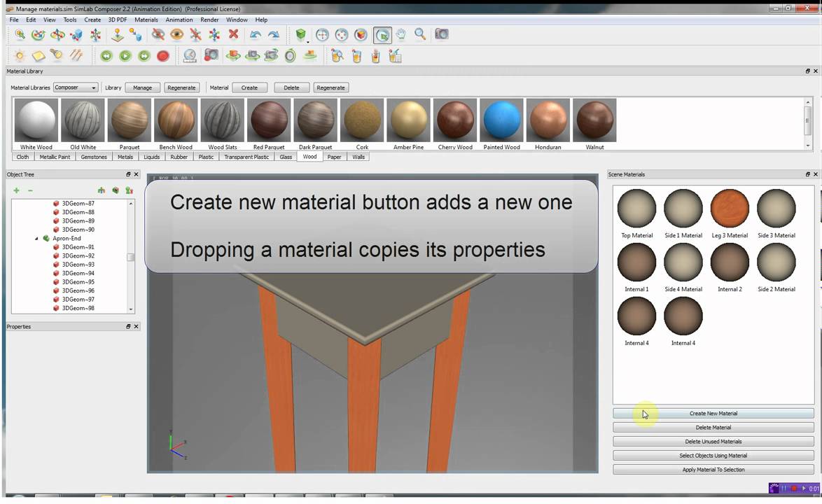Switch to the Glass material tab
Image resolution: width=822 pixels, height=504 pixels.
coord(286,157)
